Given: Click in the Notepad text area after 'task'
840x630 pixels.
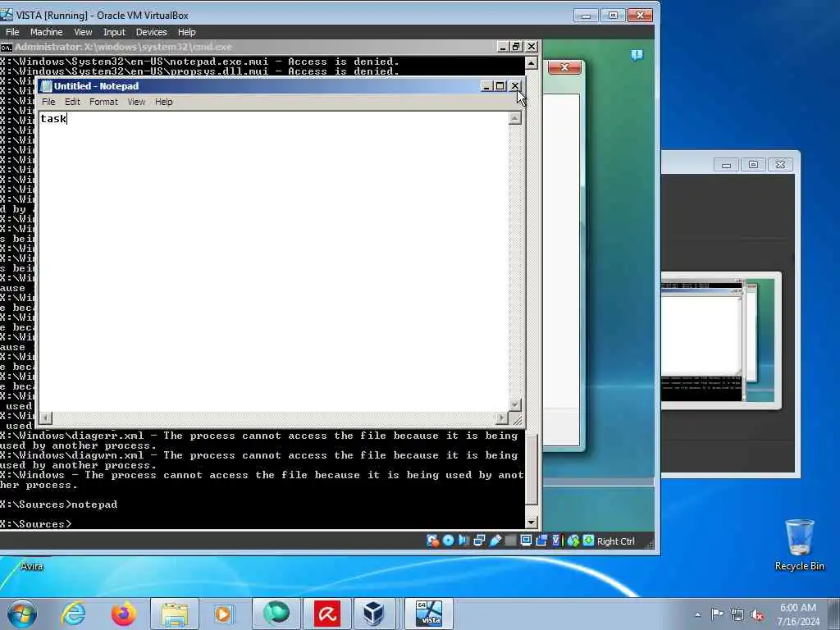Looking at the screenshot, I should click(x=67, y=119).
